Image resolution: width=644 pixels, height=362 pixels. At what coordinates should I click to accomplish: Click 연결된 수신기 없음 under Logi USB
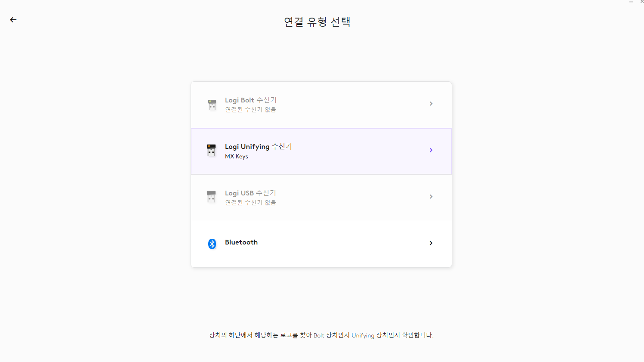(251, 203)
